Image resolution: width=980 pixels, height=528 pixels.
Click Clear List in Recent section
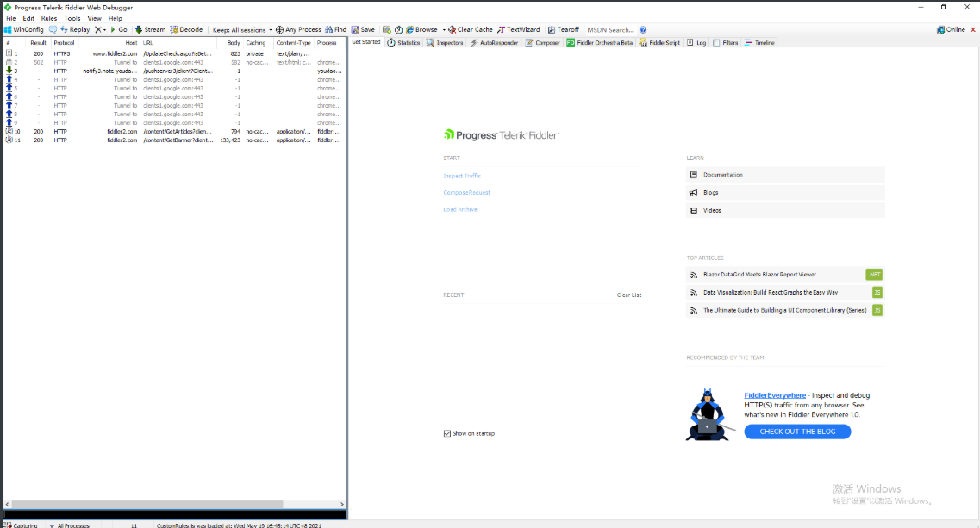(x=628, y=295)
